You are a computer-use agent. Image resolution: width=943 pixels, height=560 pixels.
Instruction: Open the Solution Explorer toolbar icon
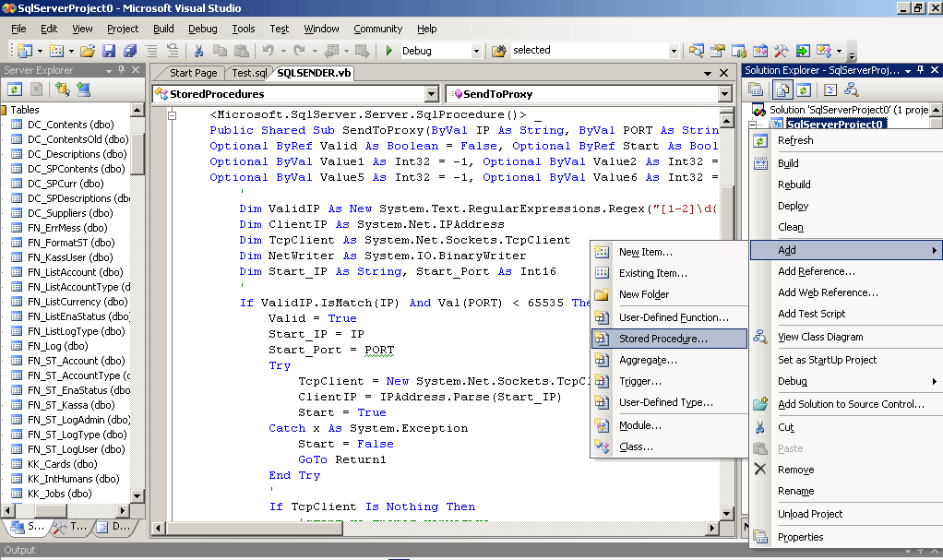pos(697,51)
